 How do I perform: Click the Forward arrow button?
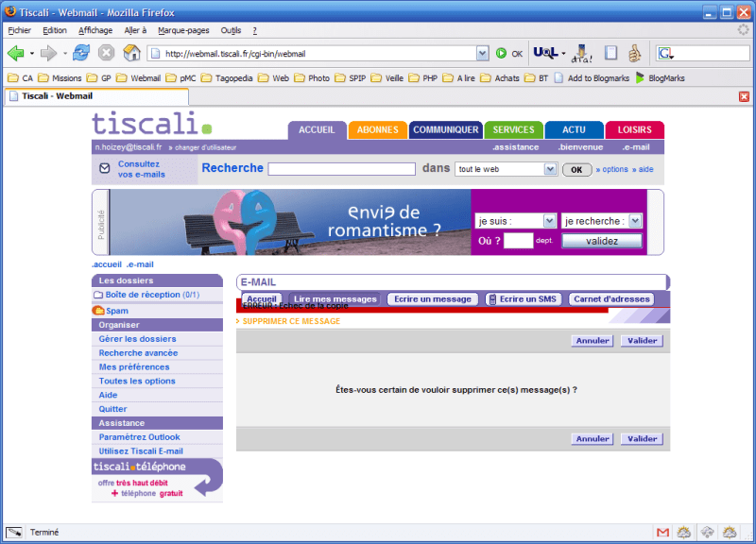(48, 53)
